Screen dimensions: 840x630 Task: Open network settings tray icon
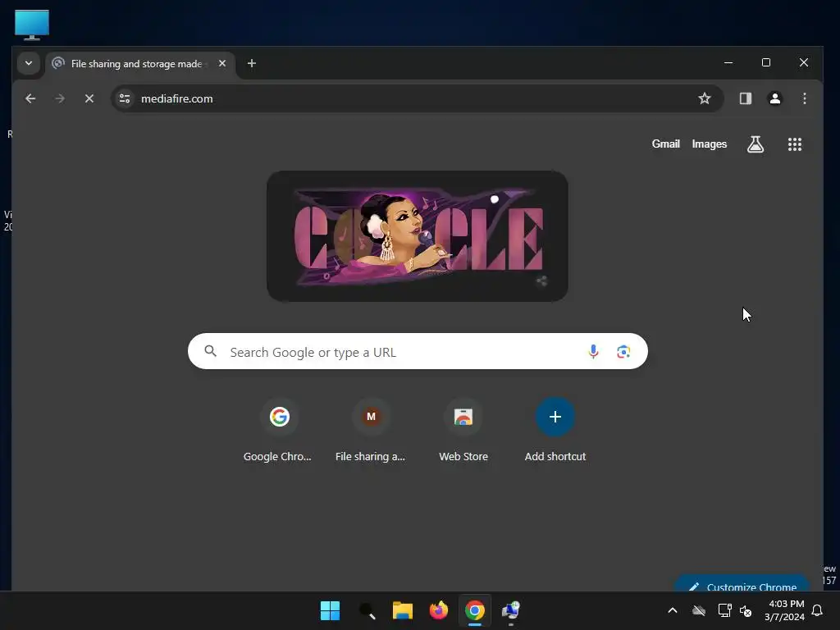[724, 610]
